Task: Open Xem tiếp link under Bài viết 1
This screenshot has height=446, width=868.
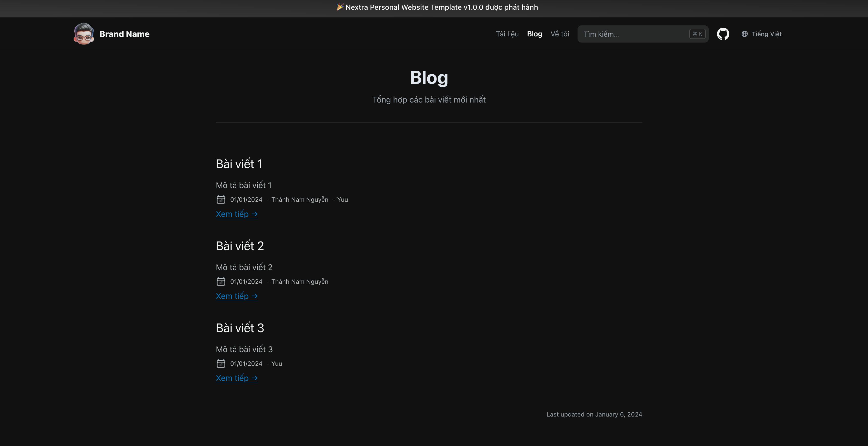Action: coord(237,214)
